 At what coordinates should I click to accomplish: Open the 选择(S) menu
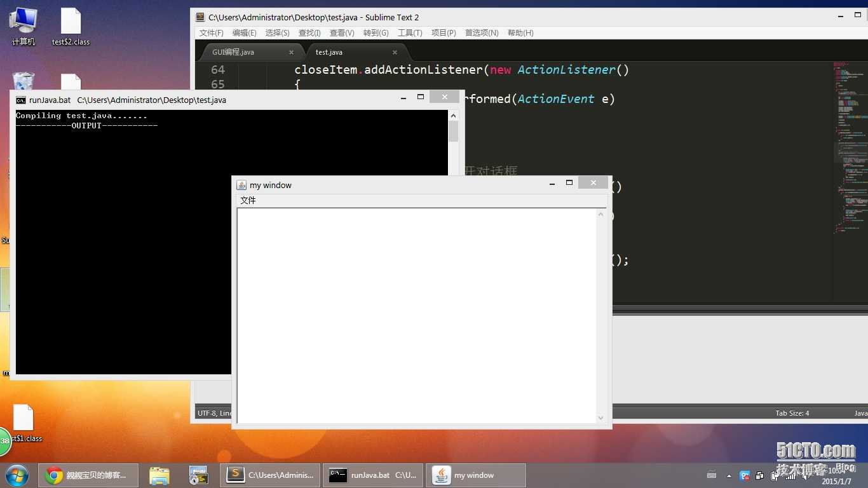(278, 33)
